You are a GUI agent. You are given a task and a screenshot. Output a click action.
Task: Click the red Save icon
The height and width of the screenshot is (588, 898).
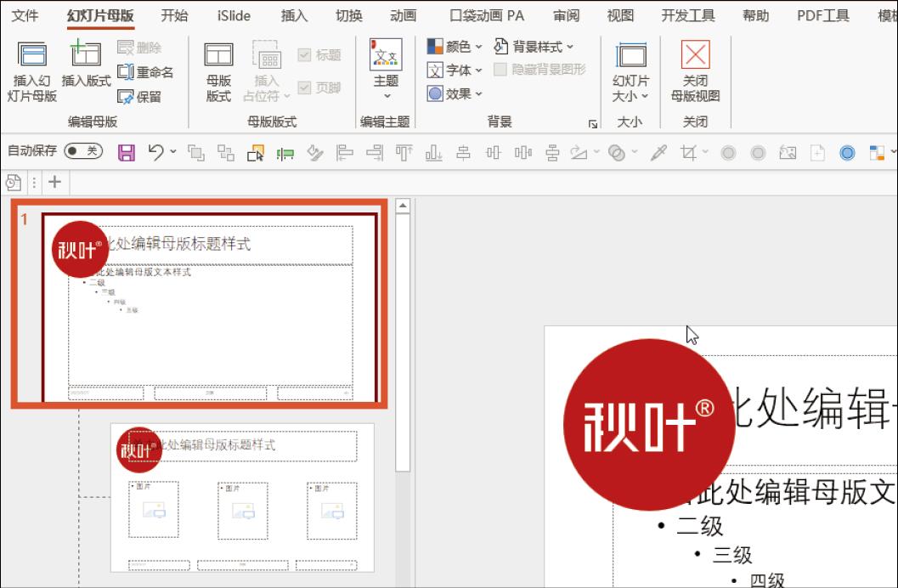pyautogui.click(x=127, y=153)
